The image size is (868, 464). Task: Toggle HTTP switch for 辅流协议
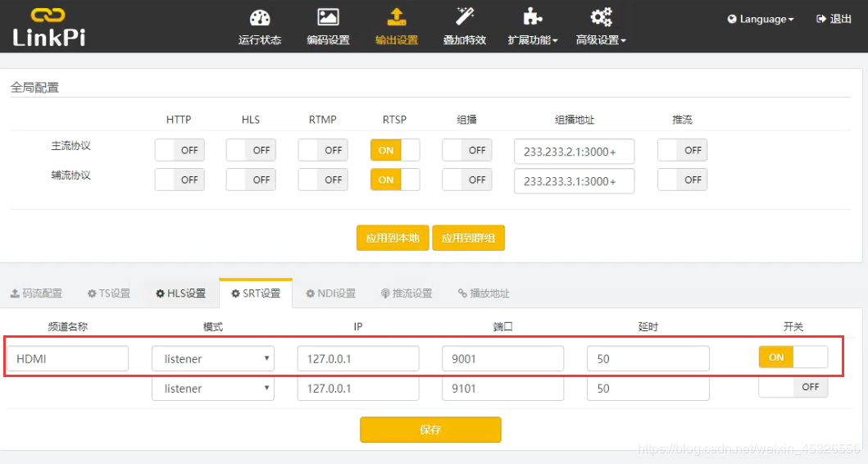pos(180,180)
